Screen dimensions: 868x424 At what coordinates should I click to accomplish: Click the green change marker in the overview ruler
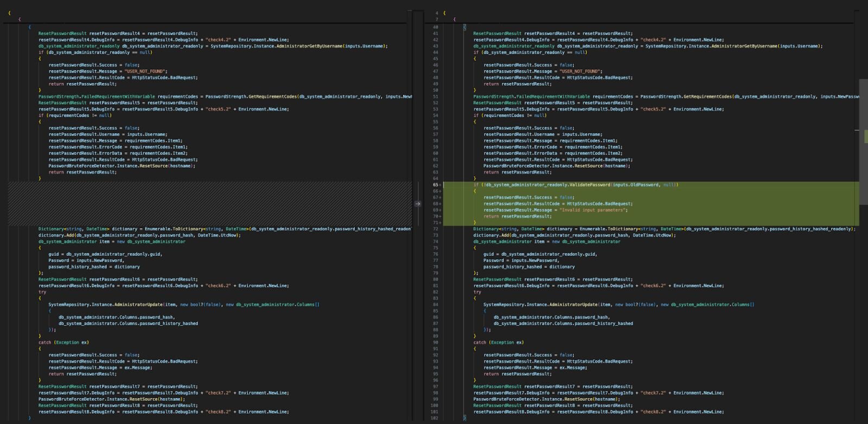click(865, 136)
